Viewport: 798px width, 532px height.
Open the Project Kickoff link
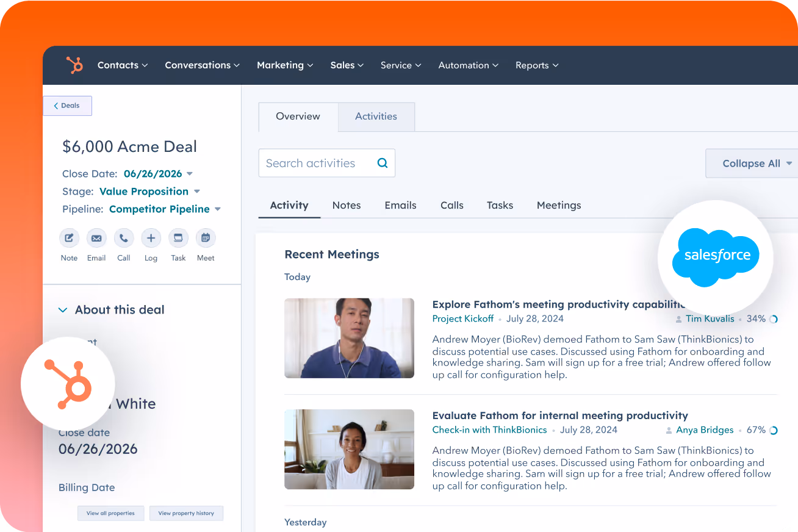(463, 319)
